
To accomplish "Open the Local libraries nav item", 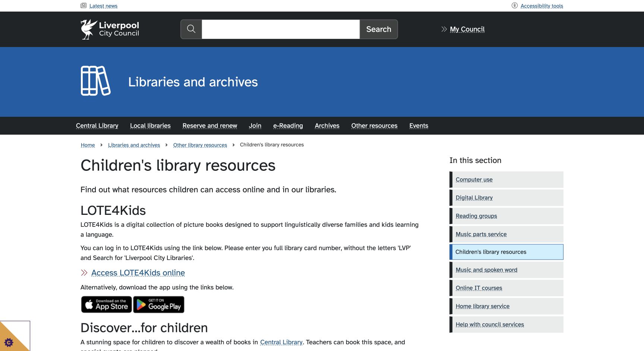I will 150,126.
